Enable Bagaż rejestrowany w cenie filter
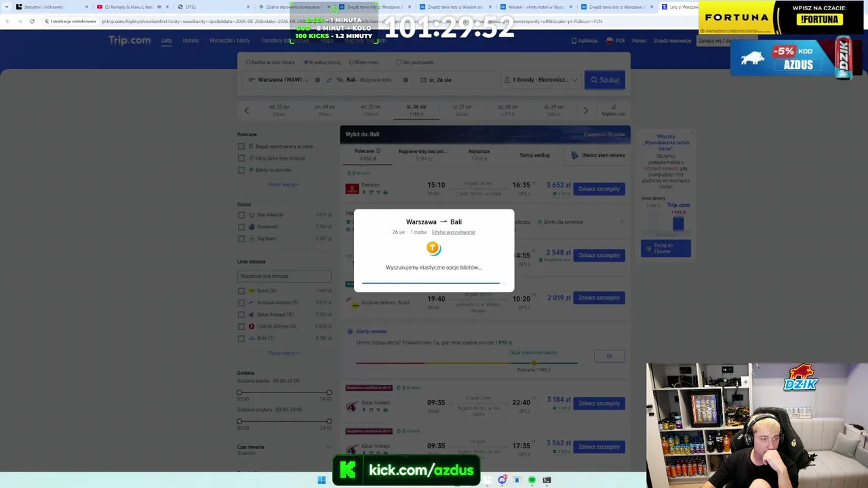 click(241, 146)
